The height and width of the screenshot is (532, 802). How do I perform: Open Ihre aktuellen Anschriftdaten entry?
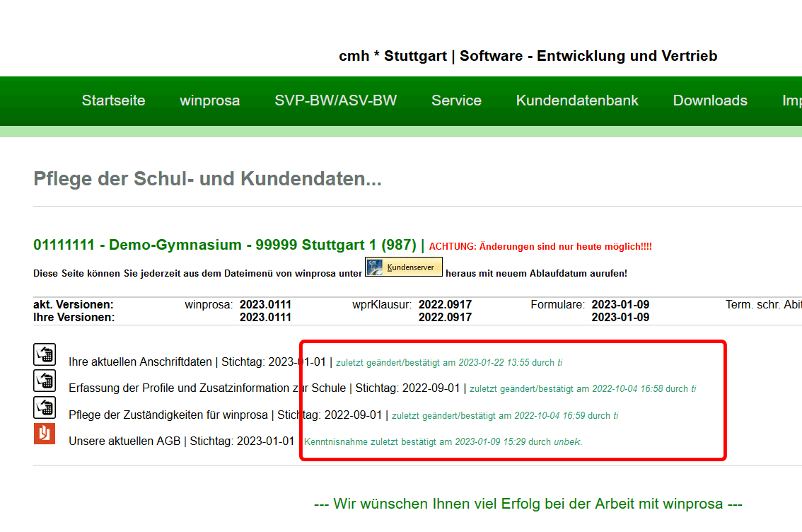pos(140,362)
